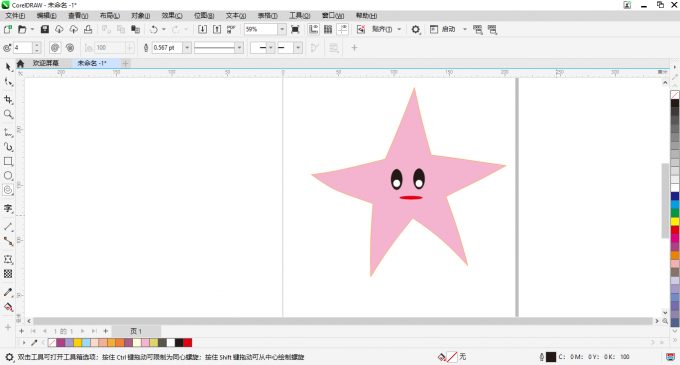Select the Artistic media tool
The image size is (680, 365).
(8, 147)
